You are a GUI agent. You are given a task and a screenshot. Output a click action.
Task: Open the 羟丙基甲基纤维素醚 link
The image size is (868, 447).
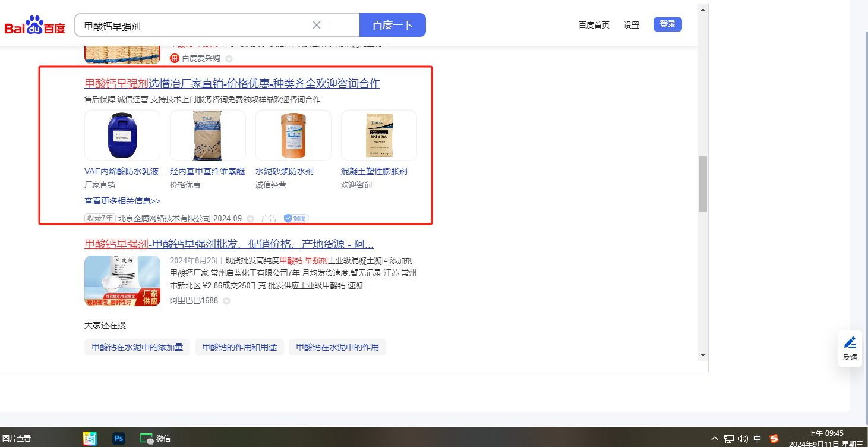(x=207, y=171)
